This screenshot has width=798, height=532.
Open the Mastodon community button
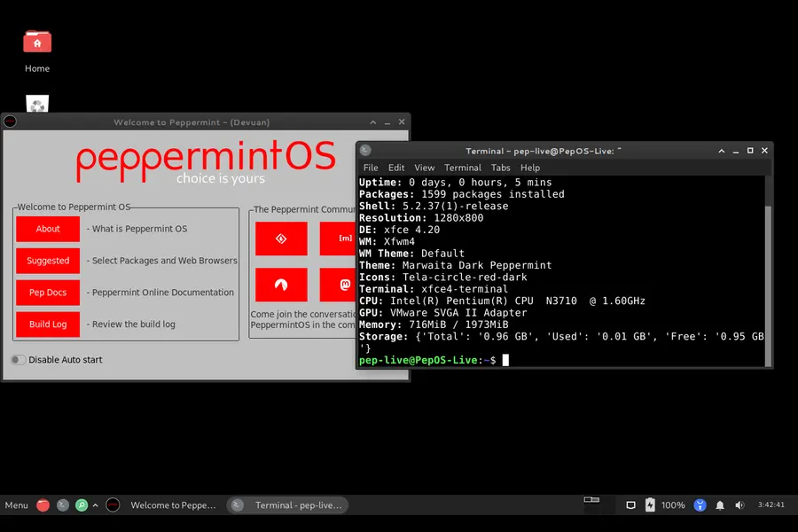tap(339, 285)
